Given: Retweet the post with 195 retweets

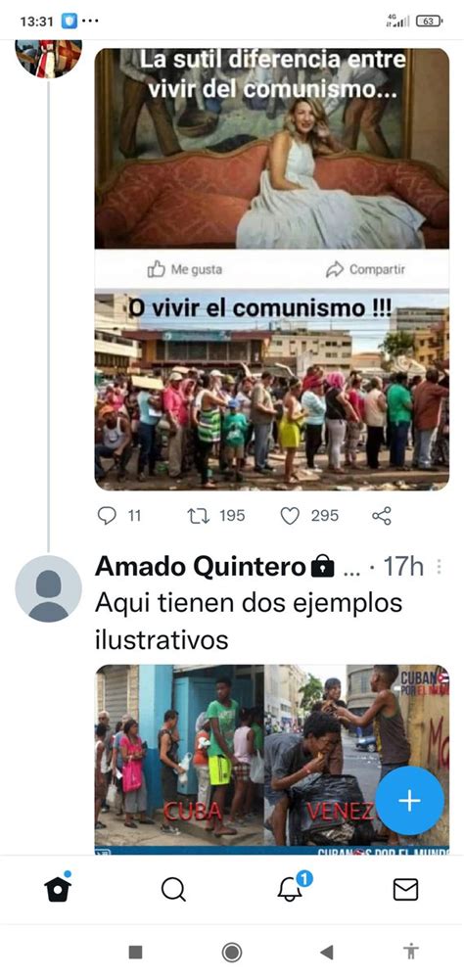Looking at the screenshot, I should [199, 516].
